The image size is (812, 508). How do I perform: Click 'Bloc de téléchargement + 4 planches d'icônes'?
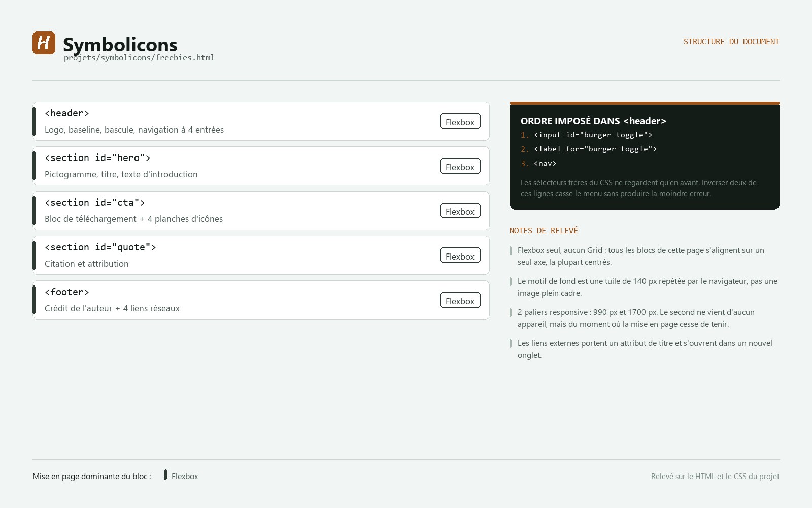pos(133,219)
